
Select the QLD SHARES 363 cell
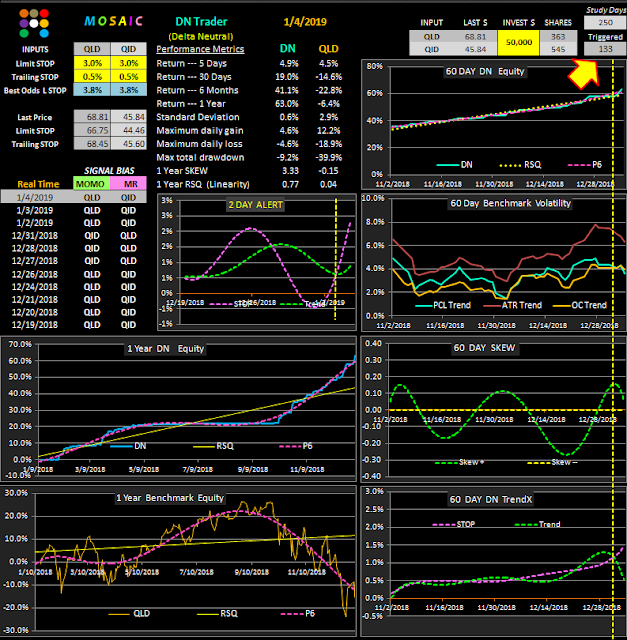558,37
